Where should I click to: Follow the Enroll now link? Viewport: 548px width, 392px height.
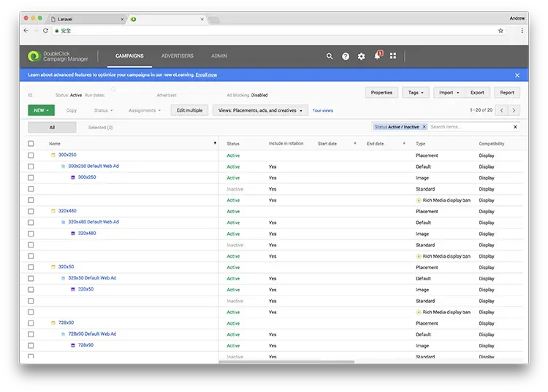[206, 75]
